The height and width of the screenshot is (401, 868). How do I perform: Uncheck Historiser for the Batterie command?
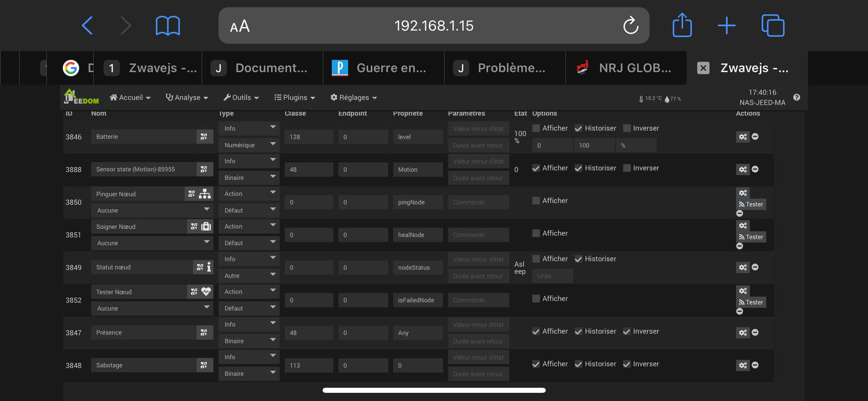coord(578,129)
